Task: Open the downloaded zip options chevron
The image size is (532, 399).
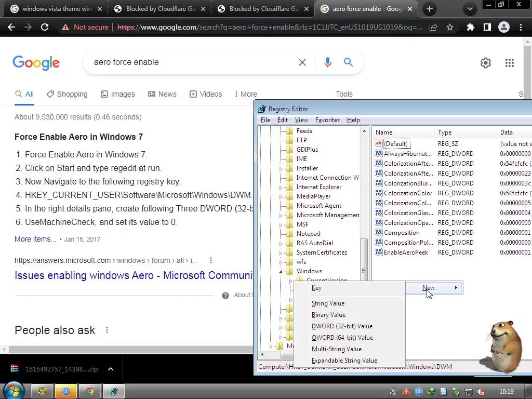Action: (111, 369)
